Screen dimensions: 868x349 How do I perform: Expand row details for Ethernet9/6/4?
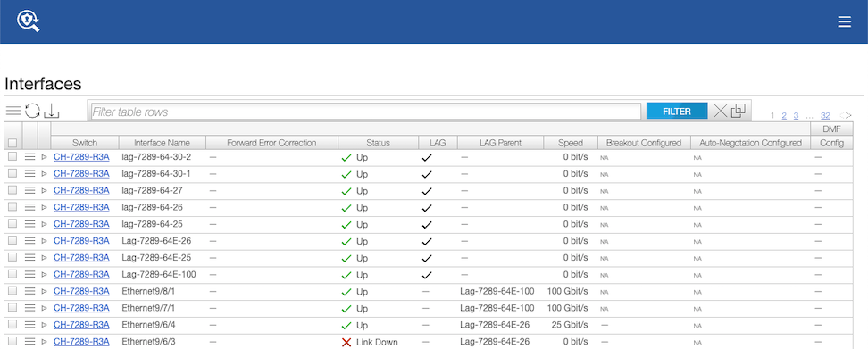[45, 324]
